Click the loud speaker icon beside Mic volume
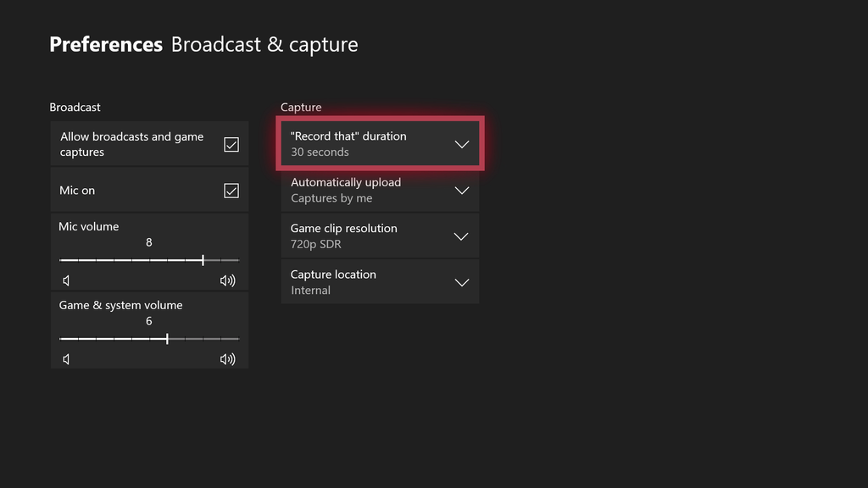Viewport: 868px width, 488px height. [x=226, y=280]
